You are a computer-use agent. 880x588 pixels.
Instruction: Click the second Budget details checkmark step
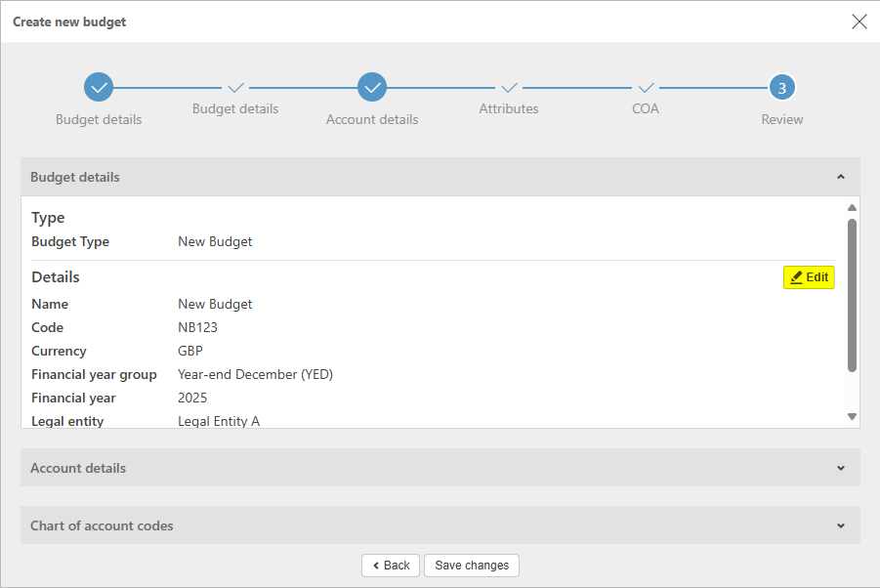point(235,88)
